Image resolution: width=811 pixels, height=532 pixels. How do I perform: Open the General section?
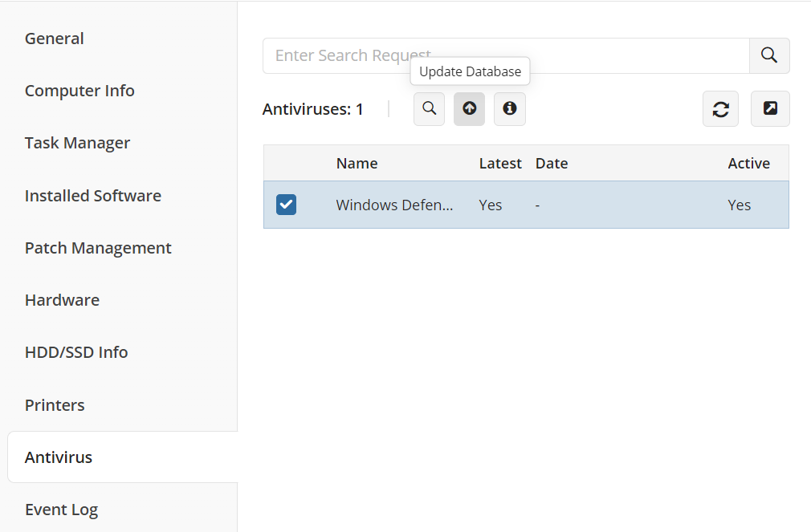(55, 39)
